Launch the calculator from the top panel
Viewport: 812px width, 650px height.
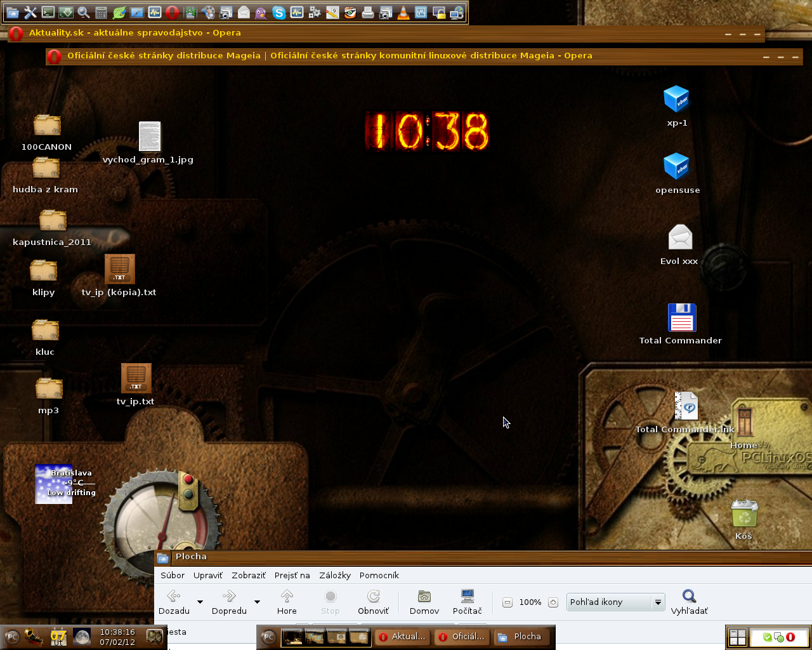101,12
